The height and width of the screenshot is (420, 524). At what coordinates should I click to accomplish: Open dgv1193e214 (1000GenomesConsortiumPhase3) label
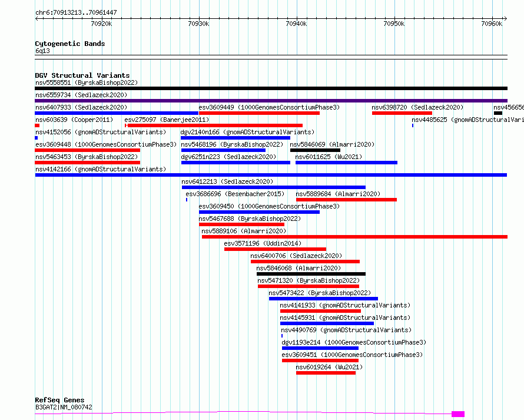(354, 342)
